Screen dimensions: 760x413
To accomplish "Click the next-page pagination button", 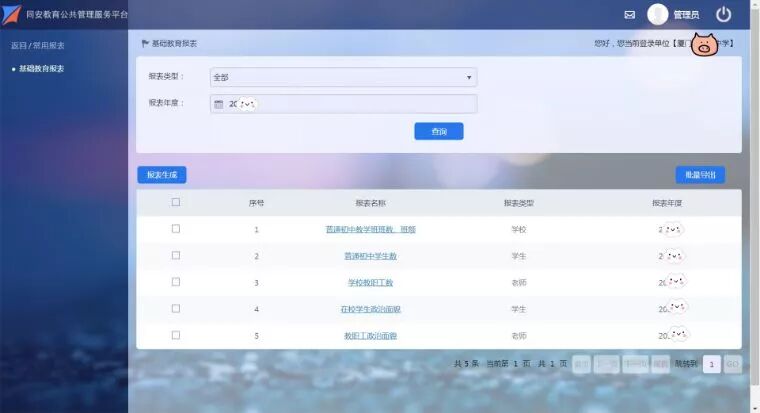I will [635, 364].
